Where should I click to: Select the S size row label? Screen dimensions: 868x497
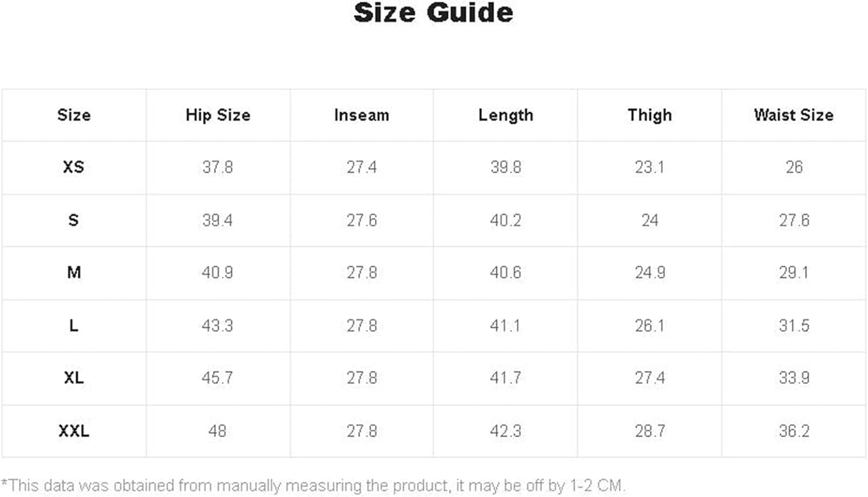tap(73, 220)
